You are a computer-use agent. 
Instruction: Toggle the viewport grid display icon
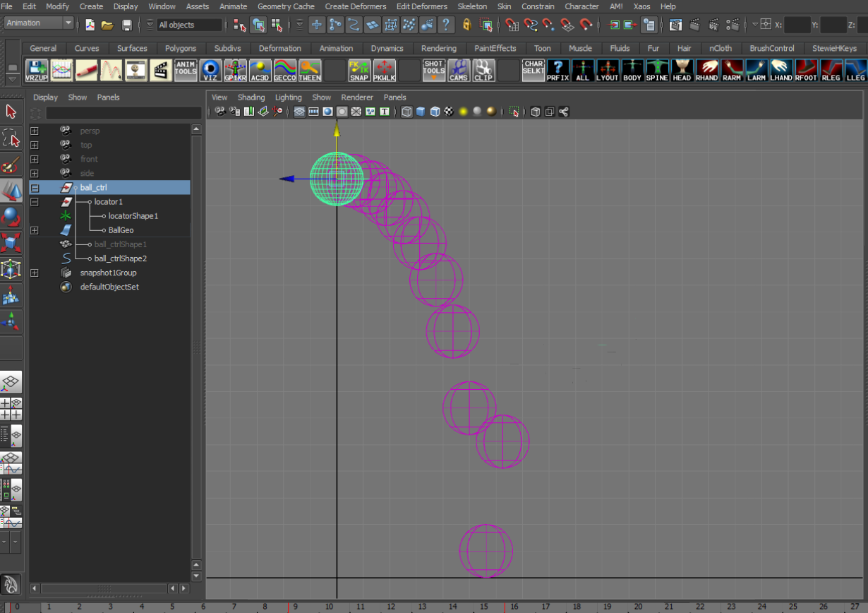tap(299, 111)
